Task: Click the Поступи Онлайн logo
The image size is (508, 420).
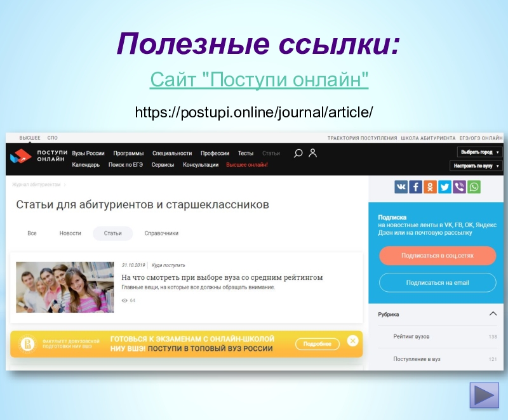Action: click(x=39, y=156)
